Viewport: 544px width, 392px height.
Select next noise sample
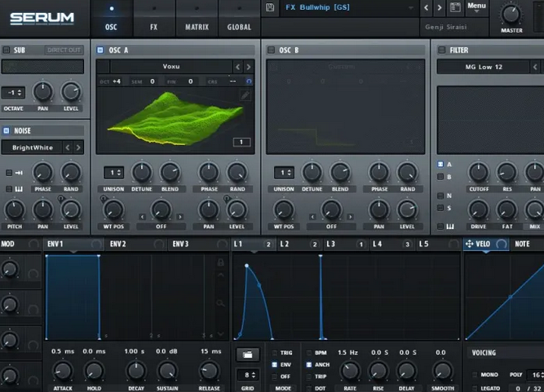pos(78,148)
